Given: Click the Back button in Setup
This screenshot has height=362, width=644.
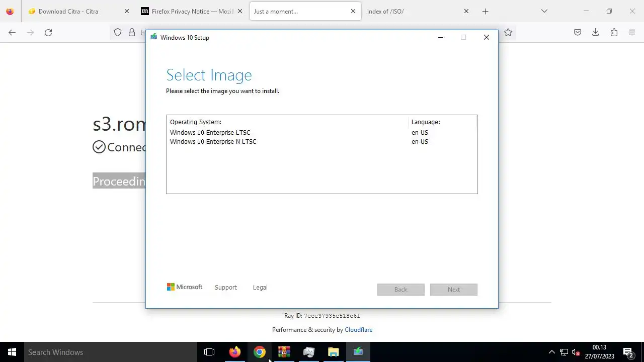Looking at the screenshot, I should (x=400, y=290).
